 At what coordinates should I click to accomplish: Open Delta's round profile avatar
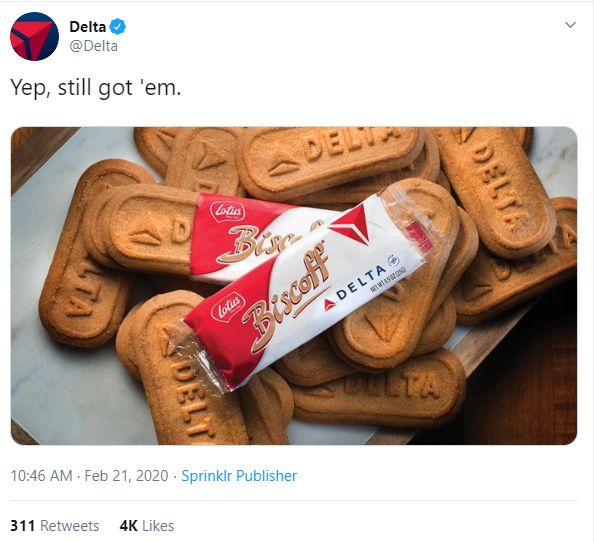34,36
